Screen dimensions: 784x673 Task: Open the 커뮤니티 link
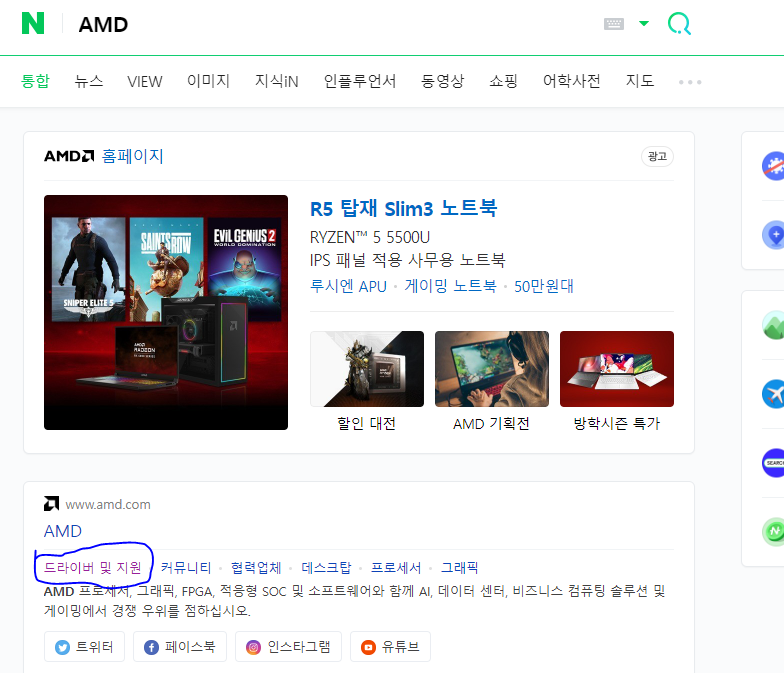click(x=186, y=568)
